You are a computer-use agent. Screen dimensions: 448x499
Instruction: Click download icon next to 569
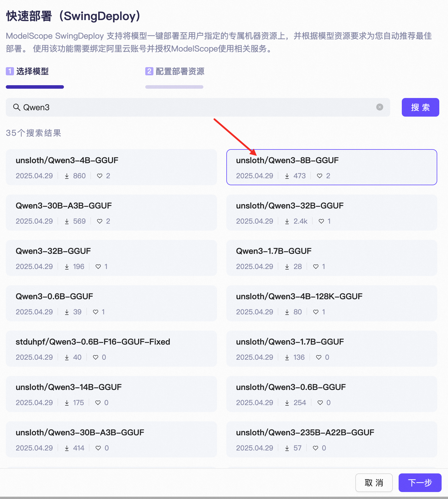click(67, 221)
